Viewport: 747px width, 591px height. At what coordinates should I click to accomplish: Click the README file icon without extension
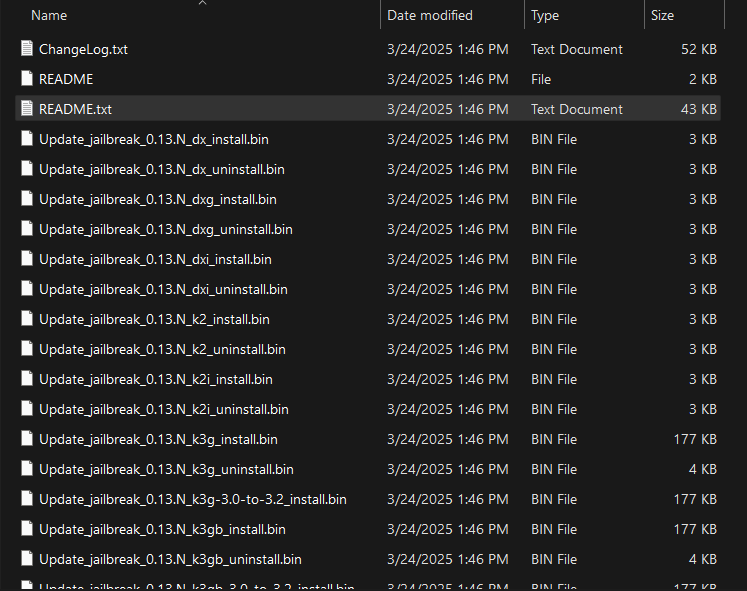(x=27, y=79)
